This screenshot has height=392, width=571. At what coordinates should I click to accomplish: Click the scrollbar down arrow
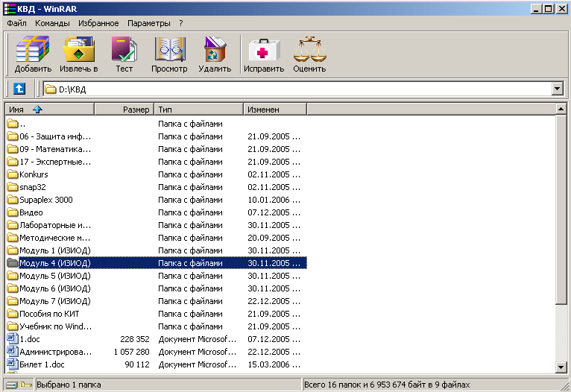click(561, 367)
